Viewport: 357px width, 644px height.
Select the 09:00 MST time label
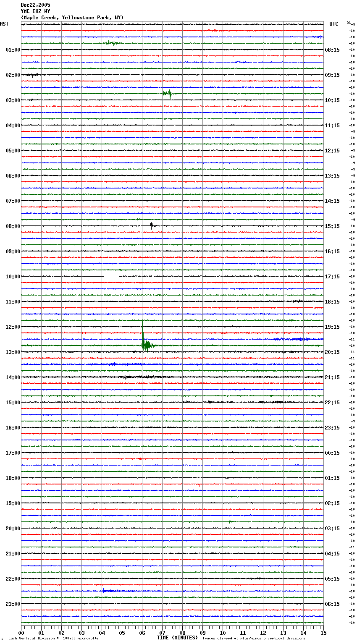(13, 251)
